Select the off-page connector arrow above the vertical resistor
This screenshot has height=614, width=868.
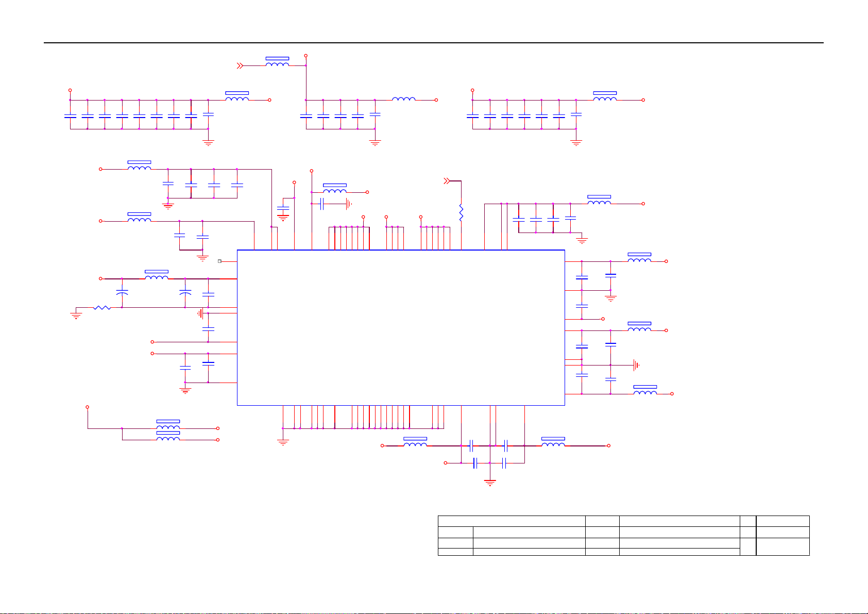pyautogui.click(x=447, y=181)
